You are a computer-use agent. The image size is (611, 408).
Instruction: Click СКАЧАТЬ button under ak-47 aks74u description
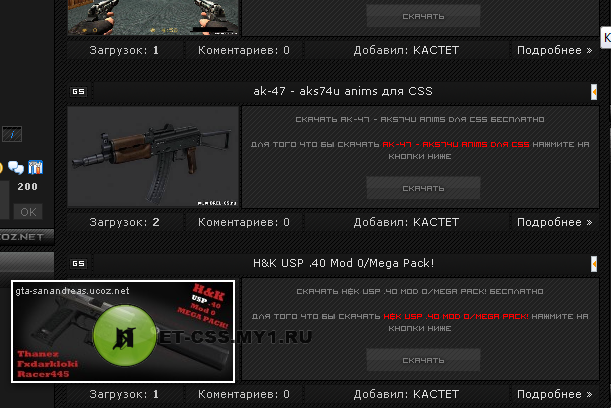[x=423, y=188]
